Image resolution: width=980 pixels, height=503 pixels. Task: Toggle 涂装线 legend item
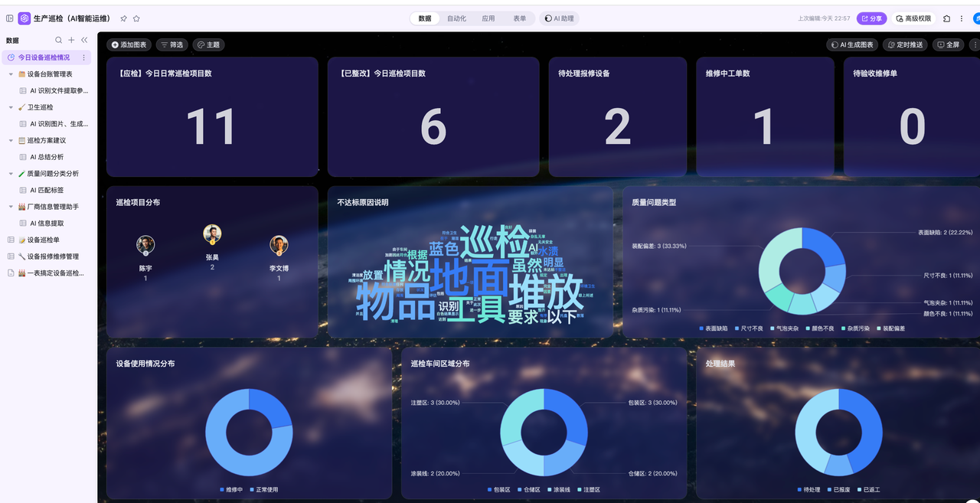coord(559,489)
